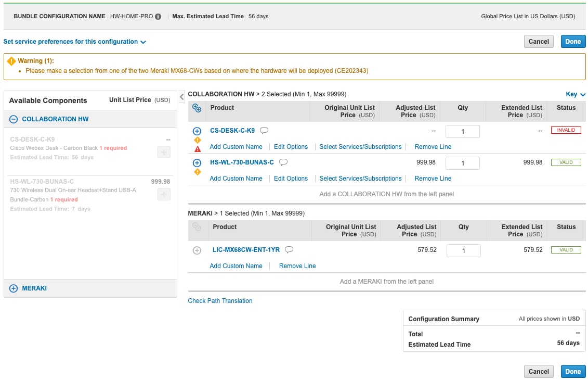Select Services/Subscriptions for CS-DESK-C-K9
This screenshot has width=588, height=380.
point(360,147)
